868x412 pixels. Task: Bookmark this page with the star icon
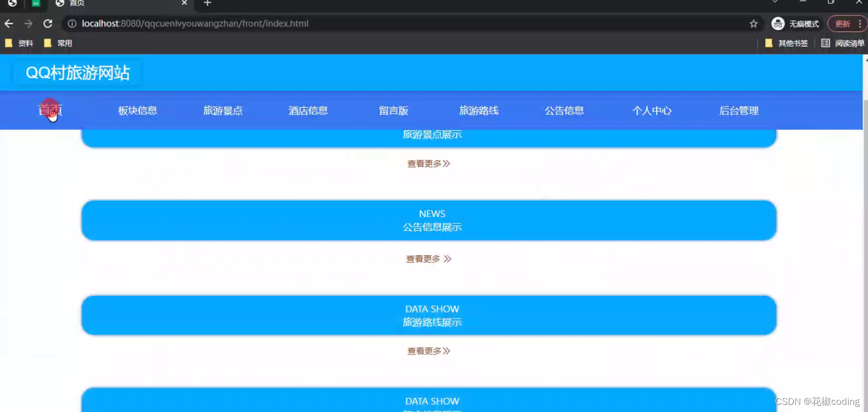tap(754, 24)
